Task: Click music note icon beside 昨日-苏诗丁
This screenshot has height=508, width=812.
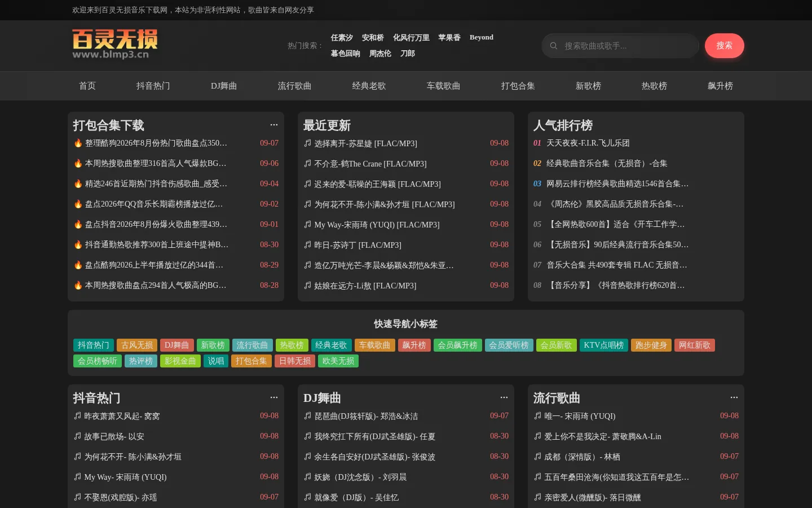Action: pos(307,245)
